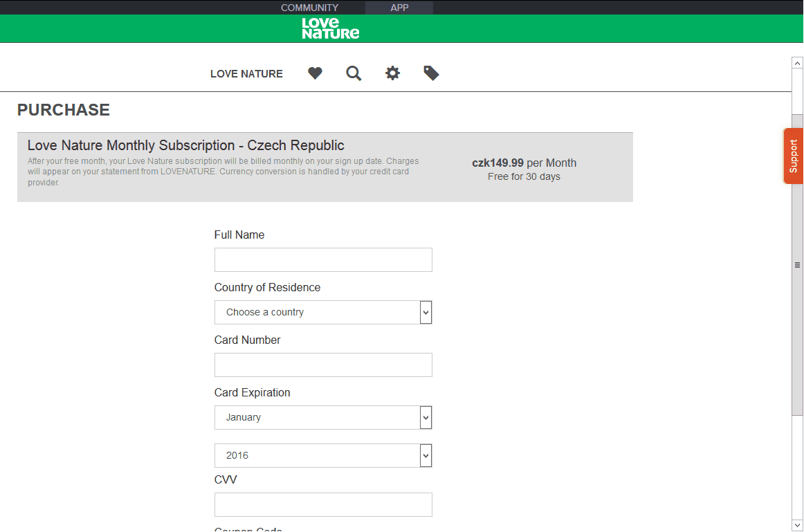The width and height of the screenshot is (804, 532).
Task: Click the scrollbar down arrow
Action: tap(797, 525)
